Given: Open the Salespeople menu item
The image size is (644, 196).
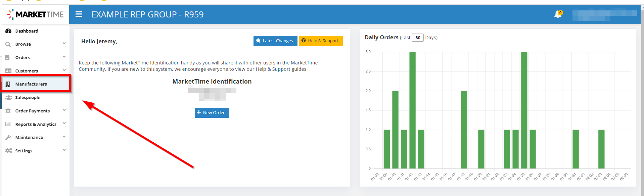Looking at the screenshot, I should tap(36, 97).
